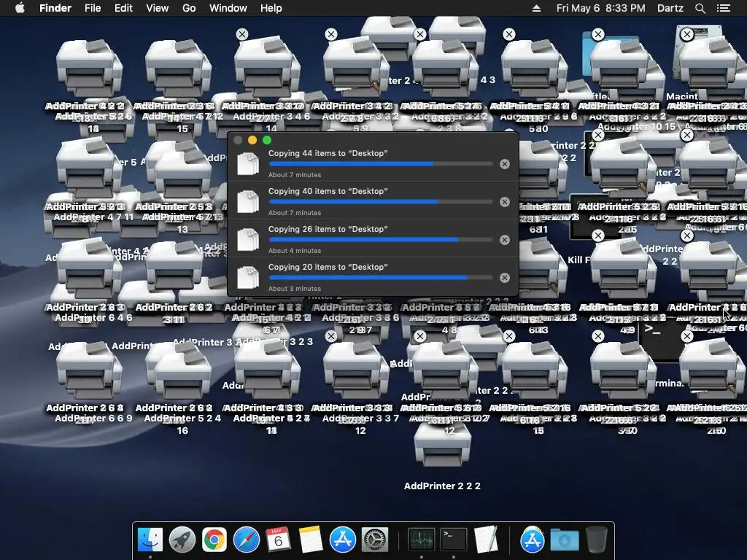
Task: Open App Store icon beside System Preferences
Action: [343, 540]
